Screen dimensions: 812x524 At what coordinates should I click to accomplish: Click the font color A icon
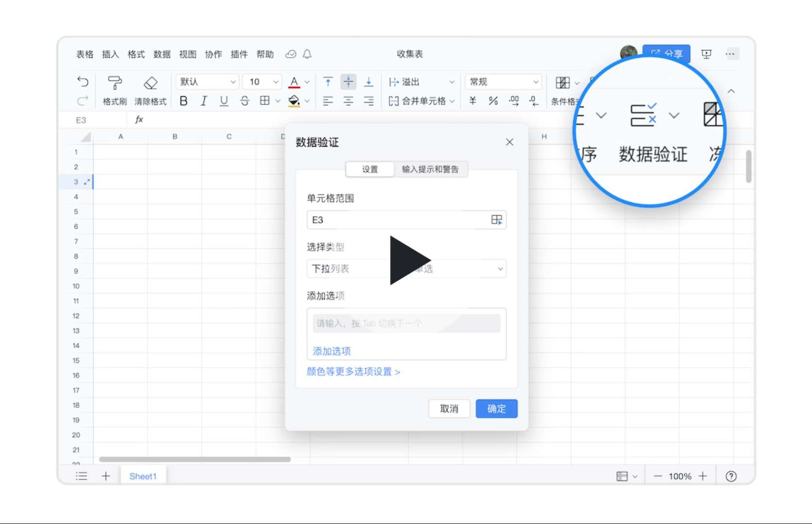point(294,82)
